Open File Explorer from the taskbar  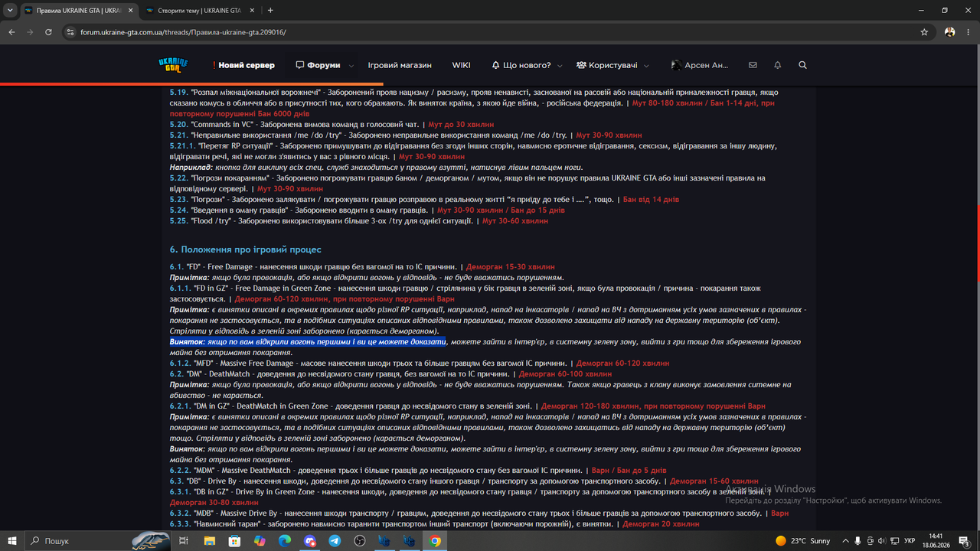pos(209,540)
